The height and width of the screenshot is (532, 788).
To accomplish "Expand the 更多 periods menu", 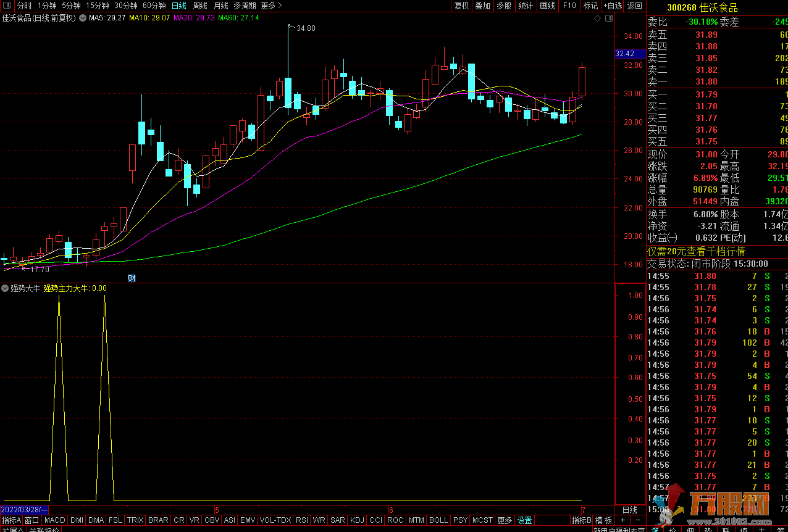I will tap(271, 6).
